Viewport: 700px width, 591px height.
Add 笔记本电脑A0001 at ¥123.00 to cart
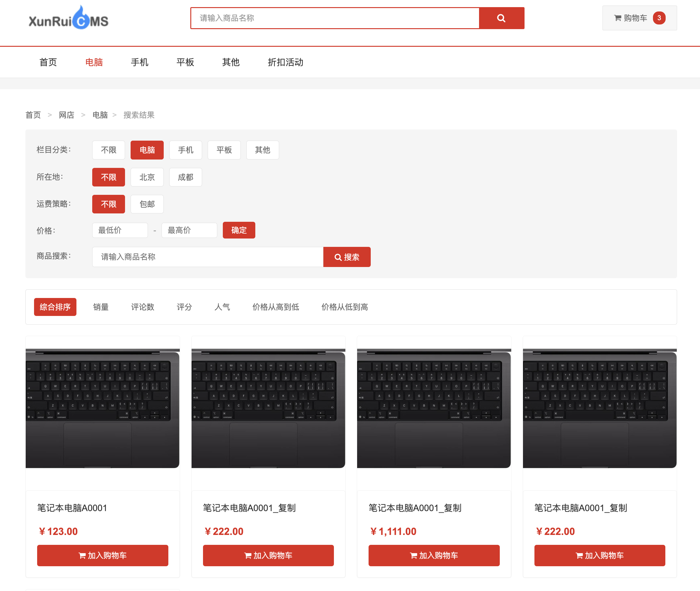coord(102,555)
